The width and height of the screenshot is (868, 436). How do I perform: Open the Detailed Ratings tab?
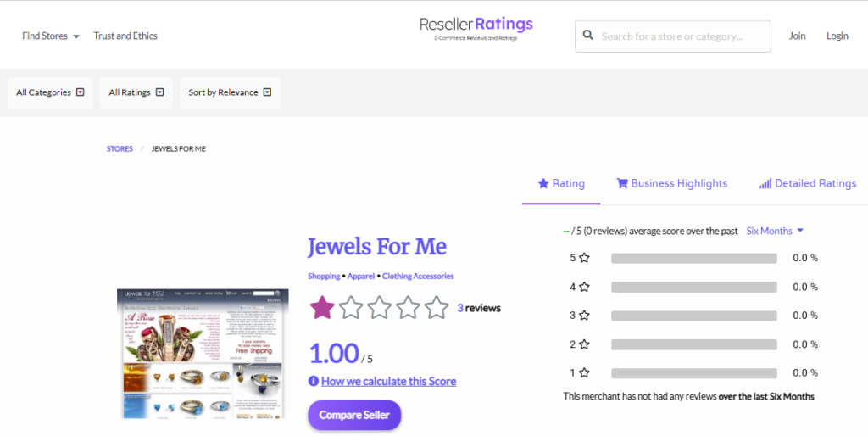click(x=808, y=183)
